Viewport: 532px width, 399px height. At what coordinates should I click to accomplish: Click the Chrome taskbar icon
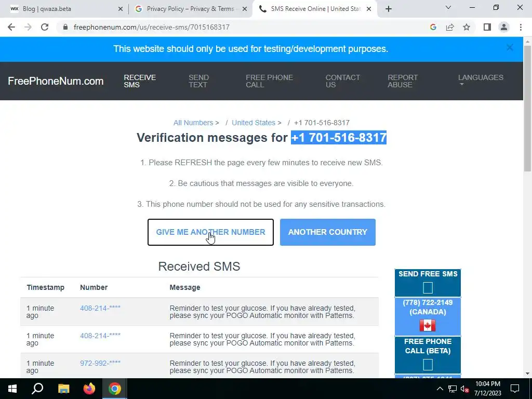point(115,389)
